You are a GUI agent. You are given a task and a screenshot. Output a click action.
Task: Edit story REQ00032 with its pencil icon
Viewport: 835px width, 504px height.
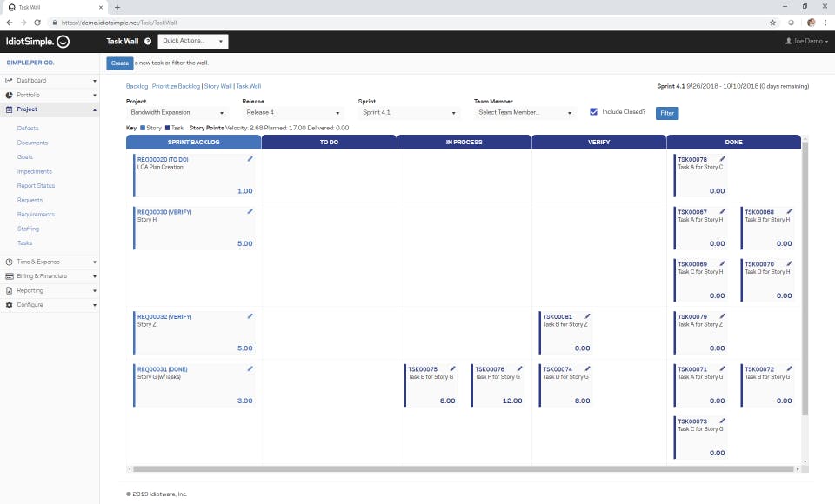[250, 316]
